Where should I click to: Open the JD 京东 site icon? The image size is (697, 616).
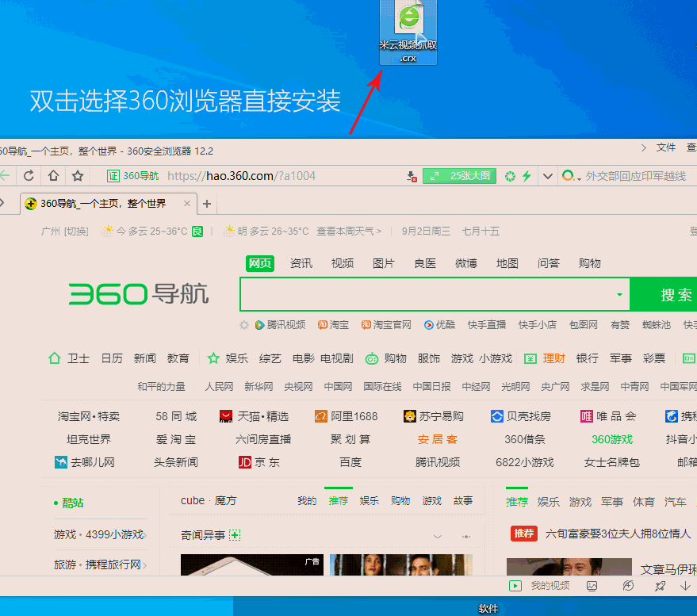point(245,463)
